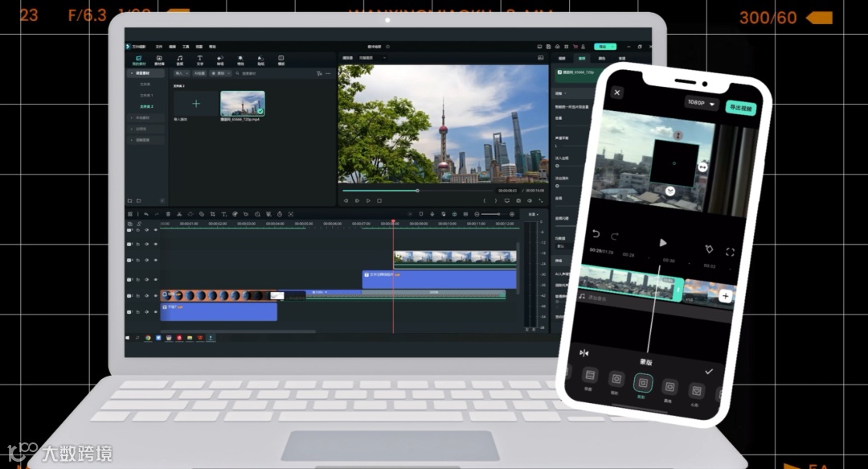Image resolution: width=868 pixels, height=469 pixels.
Task: Collapse the Project Media tree section
Action: click(132, 73)
